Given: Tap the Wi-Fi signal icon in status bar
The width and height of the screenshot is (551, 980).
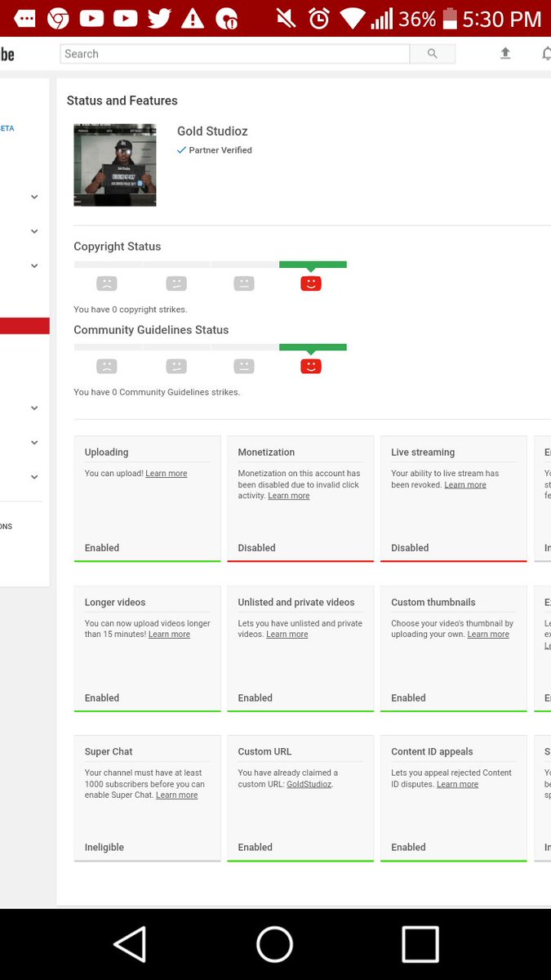Looking at the screenshot, I should click(x=353, y=18).
